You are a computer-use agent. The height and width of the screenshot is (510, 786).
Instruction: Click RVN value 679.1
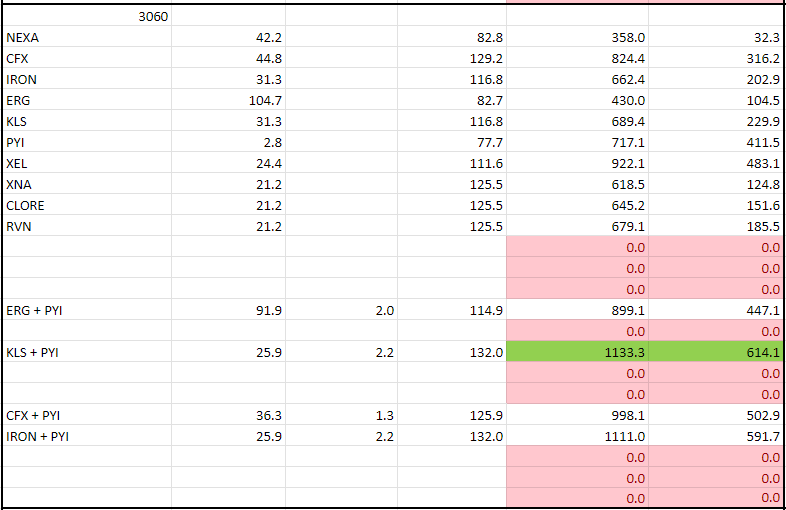(577, 226)
